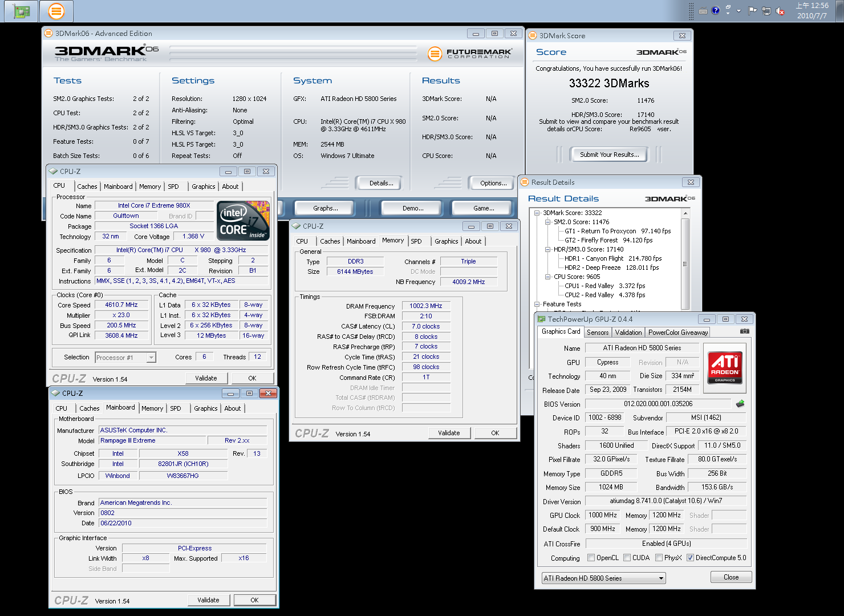844x616 pixels.
Task: Open About tab in the top CPU-Z window
Action: 230,187
